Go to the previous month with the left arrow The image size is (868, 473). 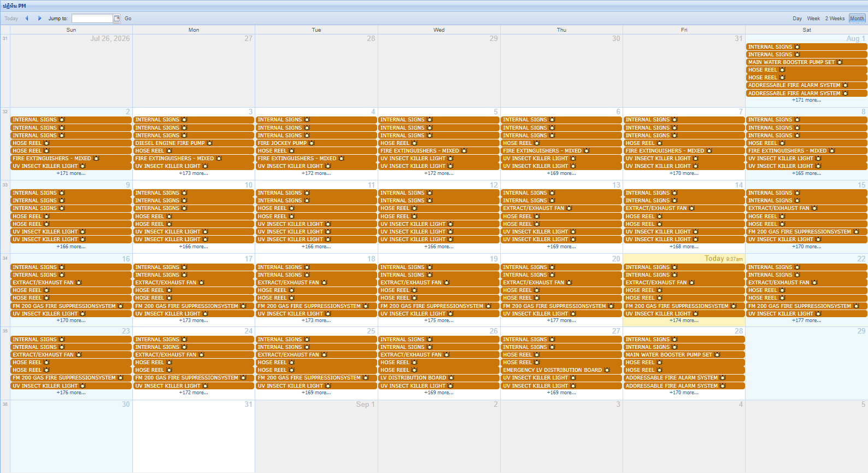click(27, 18)
